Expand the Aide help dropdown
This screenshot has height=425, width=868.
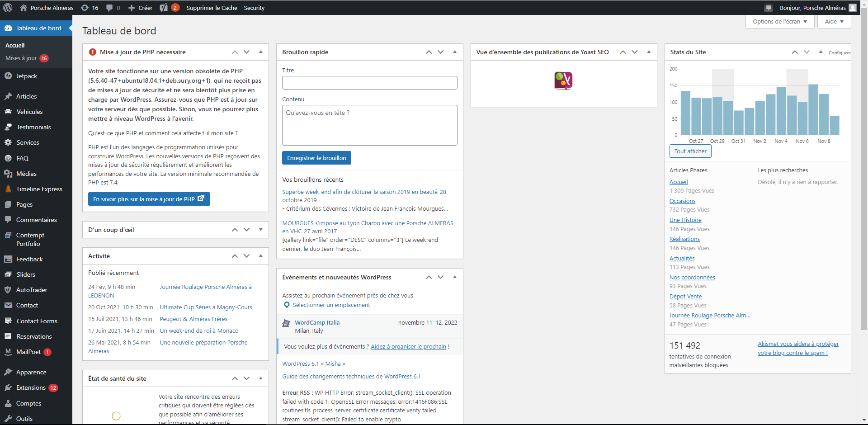834,21
